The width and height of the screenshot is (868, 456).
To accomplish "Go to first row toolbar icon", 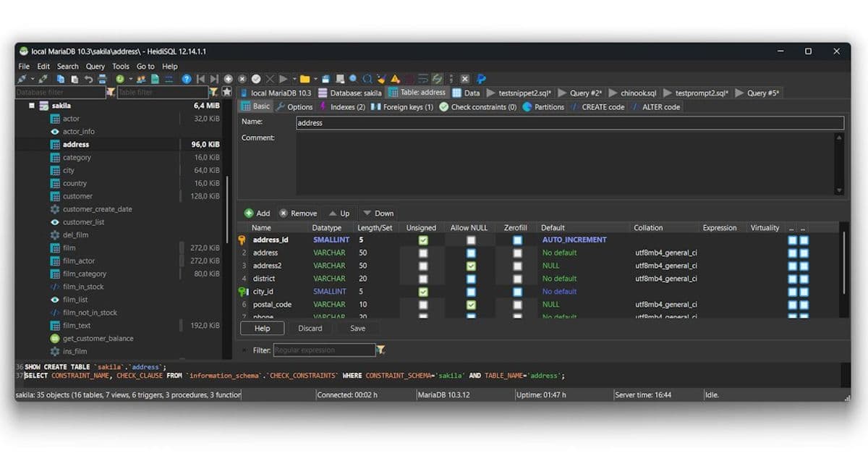I will click(x=200, y=79).
